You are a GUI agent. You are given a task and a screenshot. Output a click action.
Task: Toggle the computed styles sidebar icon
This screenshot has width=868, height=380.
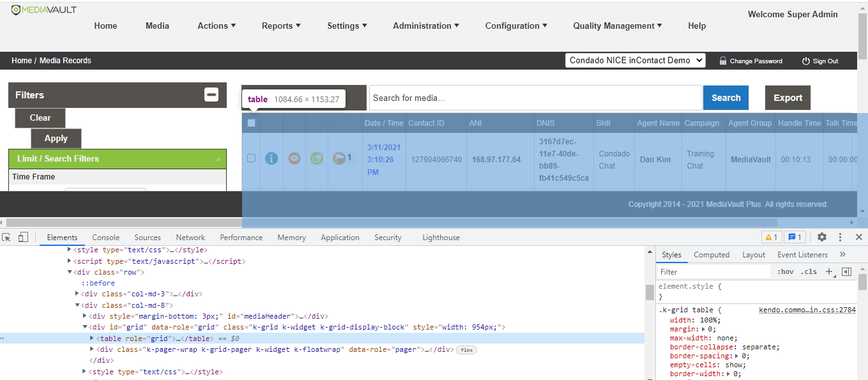tap(846, 271)
